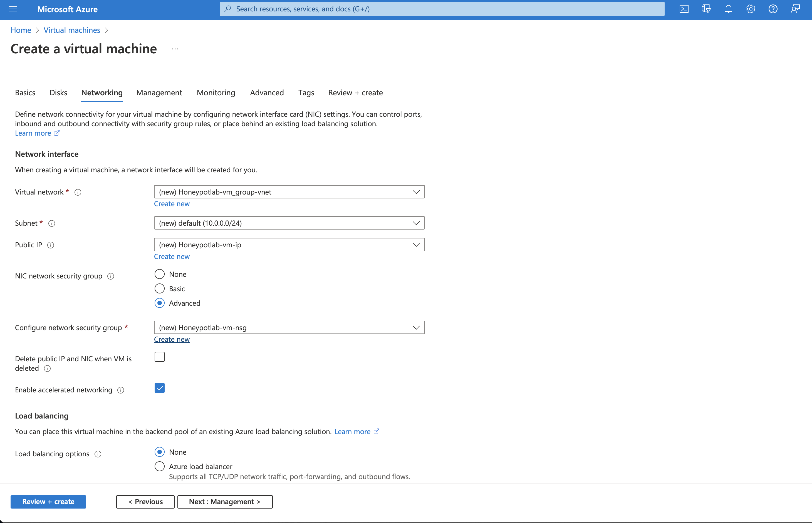Open Cloud Shell from the top bar

684,9
